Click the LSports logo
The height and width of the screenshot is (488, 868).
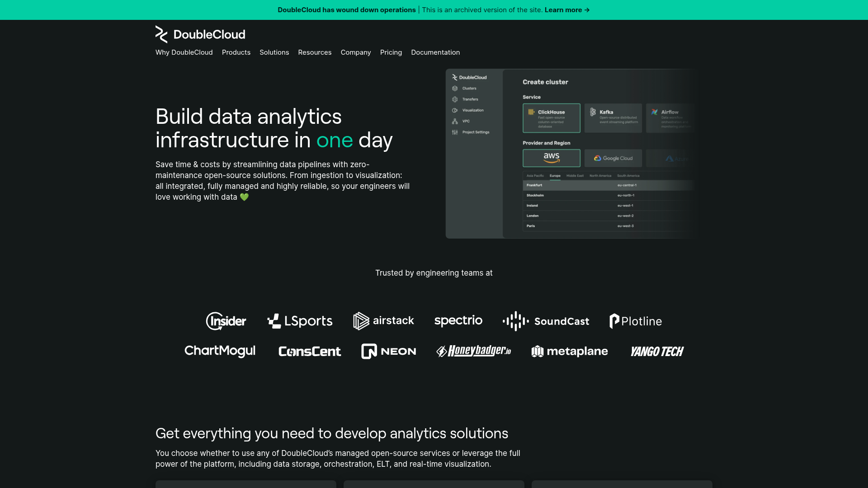click(300, 321)
